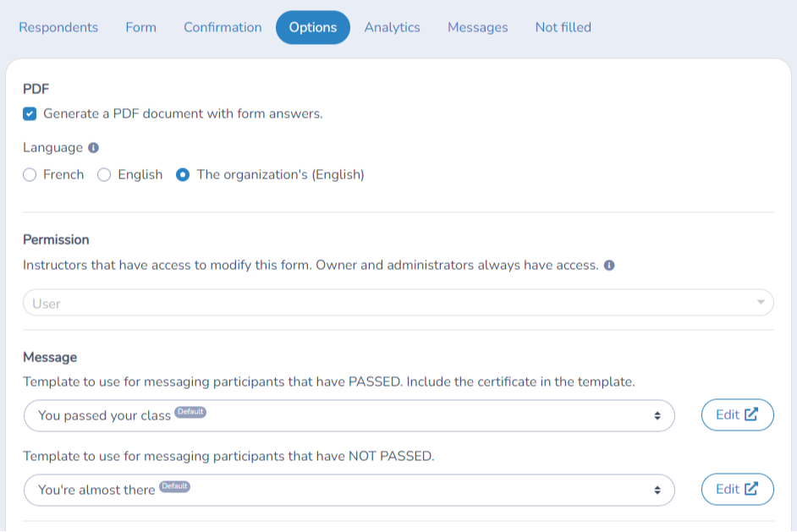Click the Default badge on almost-there template
Image resolution: width=797 pixels, height=532 pixels.
click(x=174, y=486)
